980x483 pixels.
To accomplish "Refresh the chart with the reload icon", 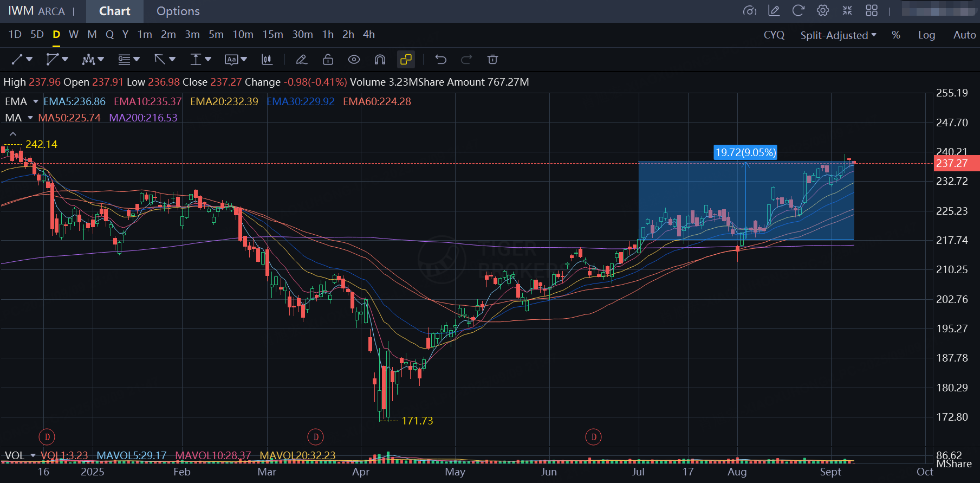I will tap(798, 11).
